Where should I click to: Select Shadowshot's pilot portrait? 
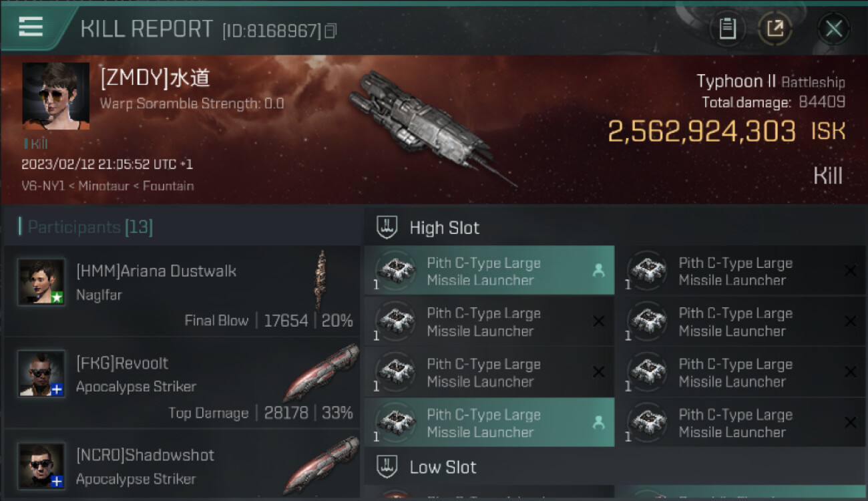tap(41, 465)
